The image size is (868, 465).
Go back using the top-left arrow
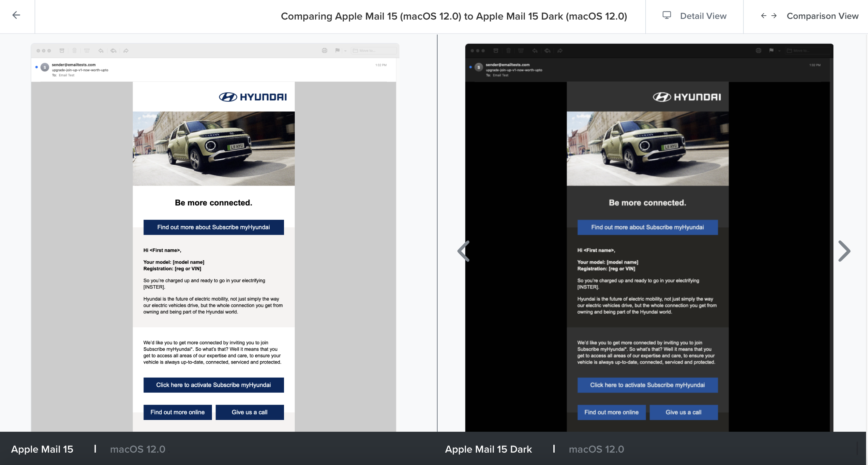(x=16, y=15)
